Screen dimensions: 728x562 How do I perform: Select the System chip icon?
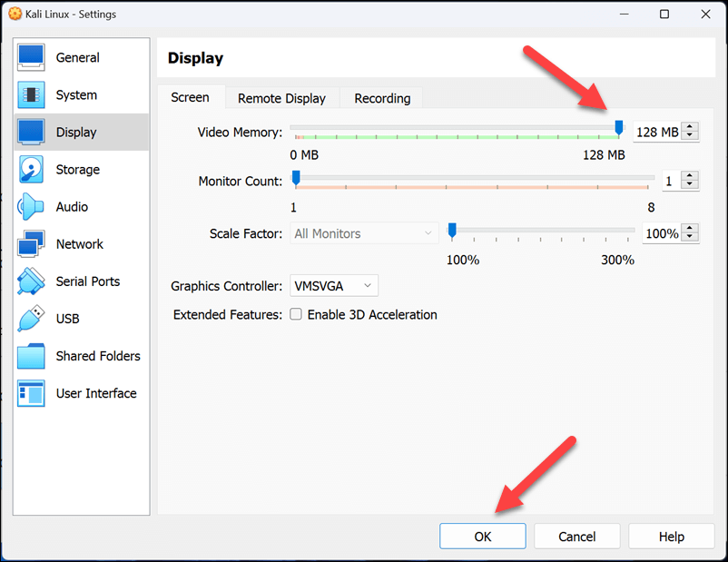click(31, 94)
